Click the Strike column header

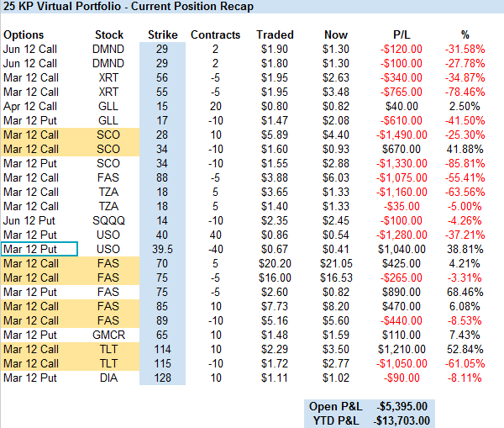tap(162, 35)
